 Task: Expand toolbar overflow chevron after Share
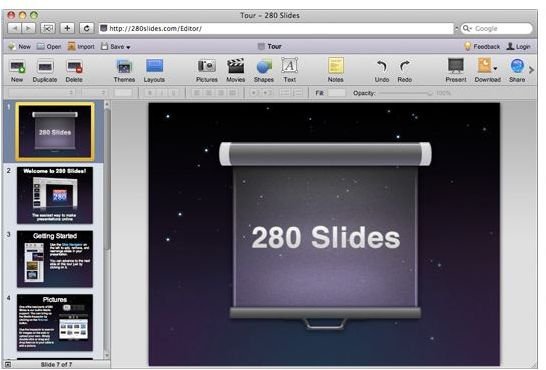click(531, 70)
